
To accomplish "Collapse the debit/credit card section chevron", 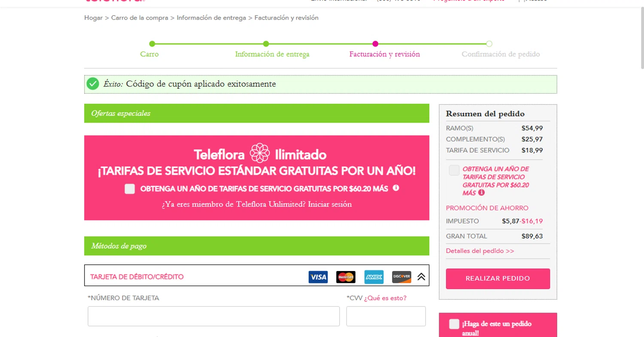I will [421, 277].
